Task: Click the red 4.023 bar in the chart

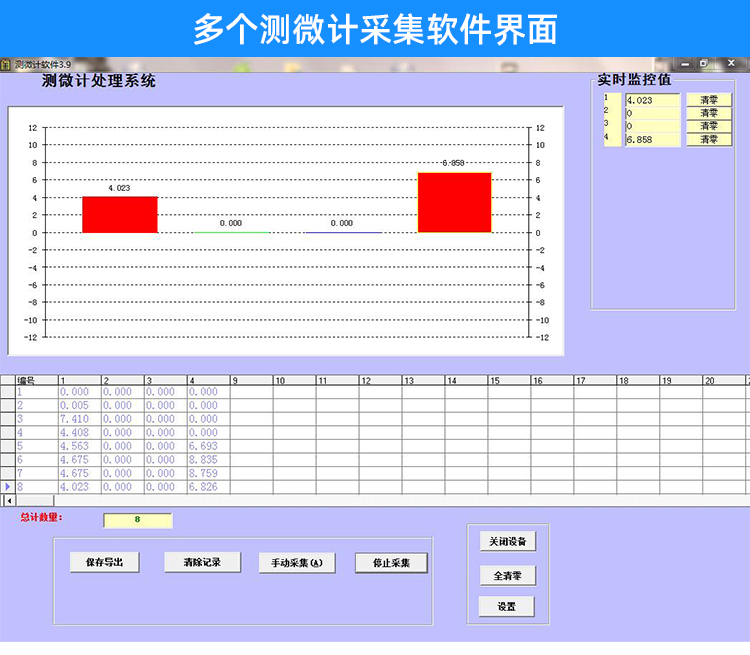Action: click(120, 214)
